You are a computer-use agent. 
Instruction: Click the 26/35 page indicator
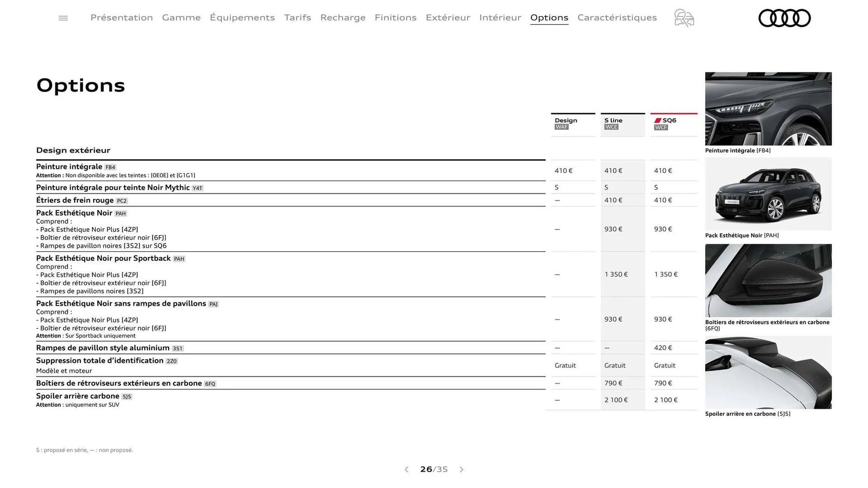pyautogui.click(x=434, y=469)
